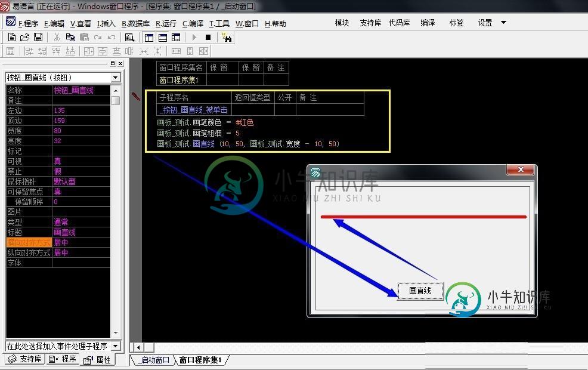Switch to the _启动窗口 document tab
The width and height of the screenshot is (588, 370).
(x=153, y=360)
